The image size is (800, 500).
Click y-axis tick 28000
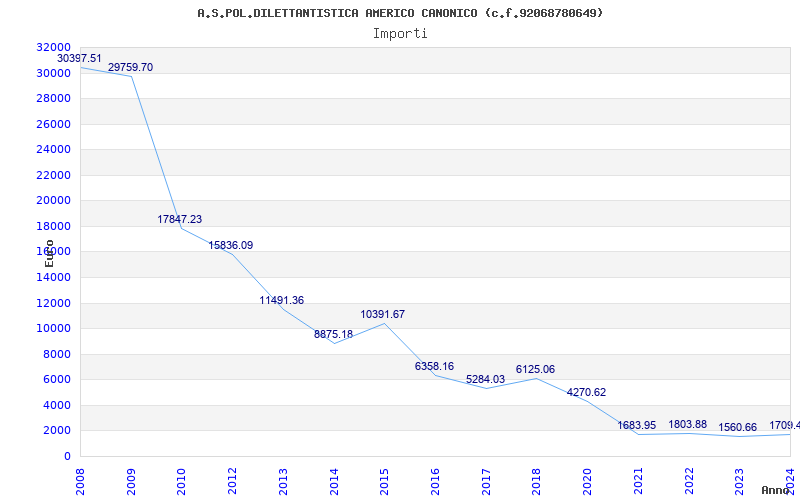tap(54, 98)
